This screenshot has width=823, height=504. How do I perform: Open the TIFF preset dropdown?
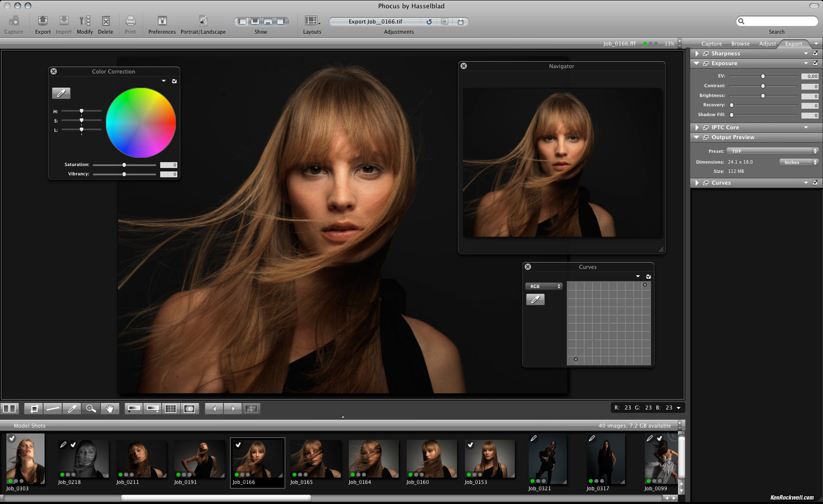click(772, 151)
